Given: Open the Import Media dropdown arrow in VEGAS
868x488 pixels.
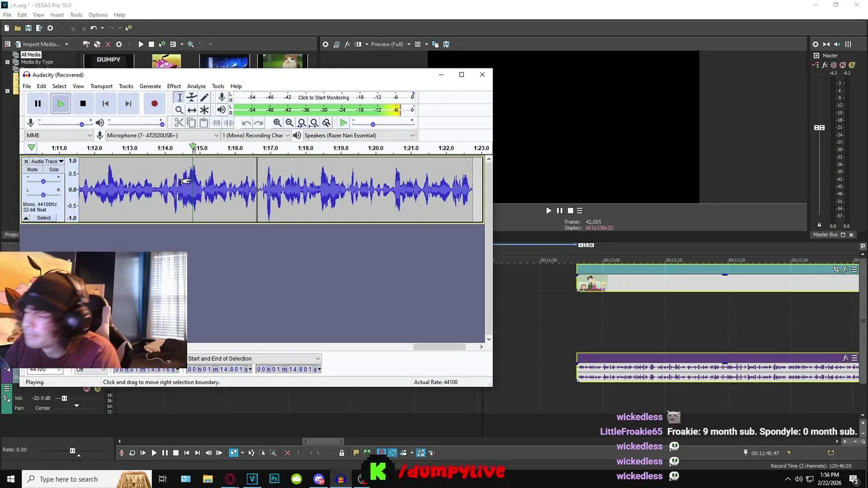Looking at the screenshot, I should coord(66,44).
